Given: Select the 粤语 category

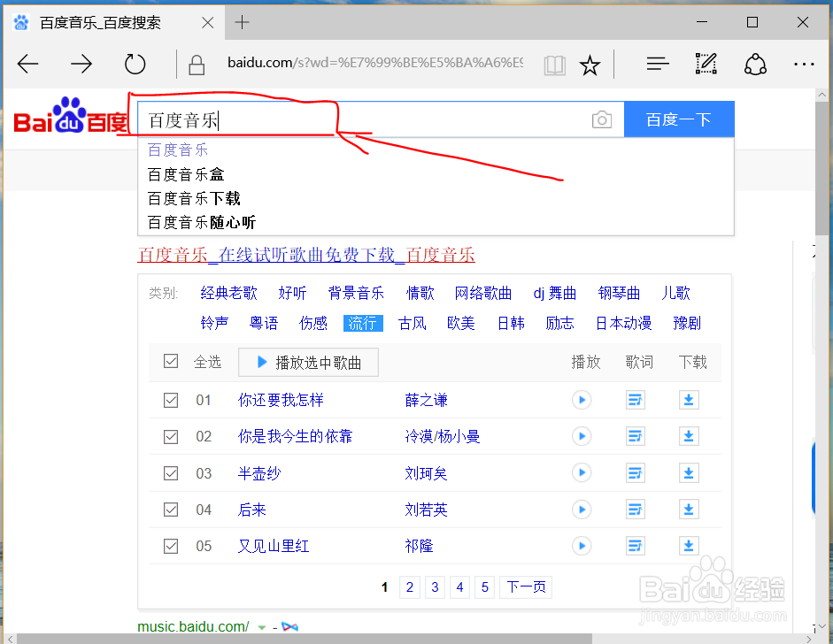Looking at the screenshot, I should 264,323.
